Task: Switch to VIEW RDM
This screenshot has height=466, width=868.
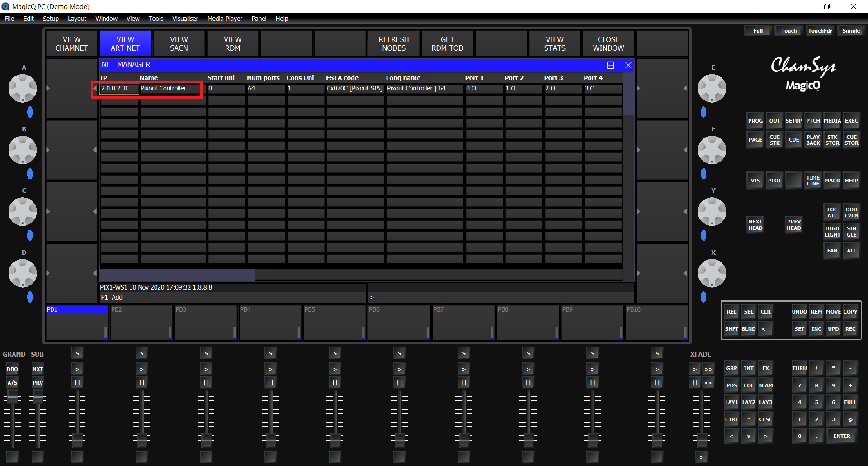Action: click(x=232, y=44)
